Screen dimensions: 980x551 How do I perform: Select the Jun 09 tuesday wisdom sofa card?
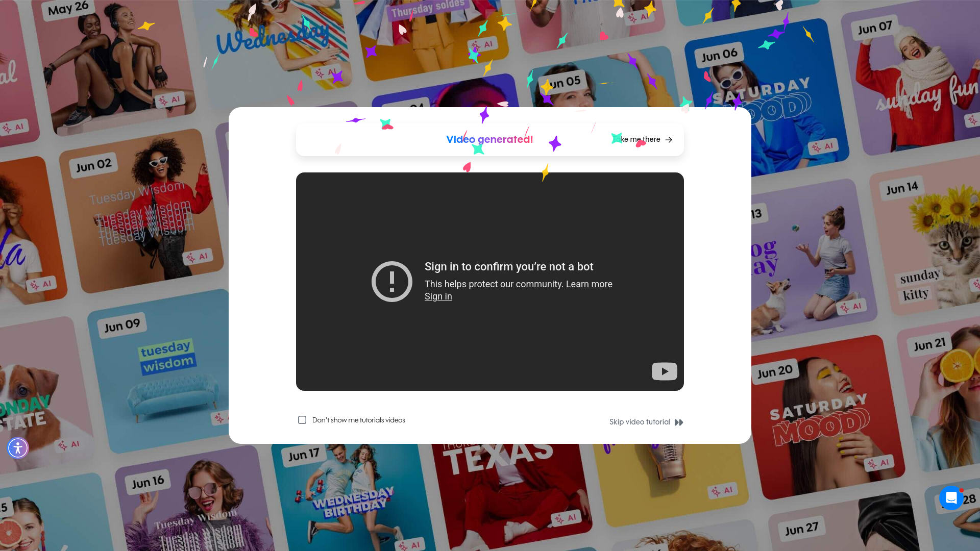pos(158,372)
